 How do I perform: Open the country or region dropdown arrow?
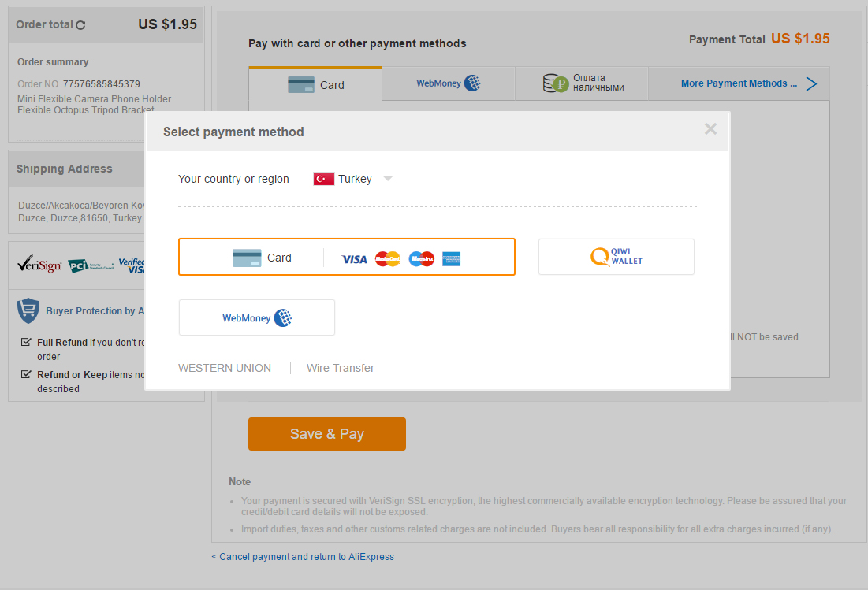(387, 179)
